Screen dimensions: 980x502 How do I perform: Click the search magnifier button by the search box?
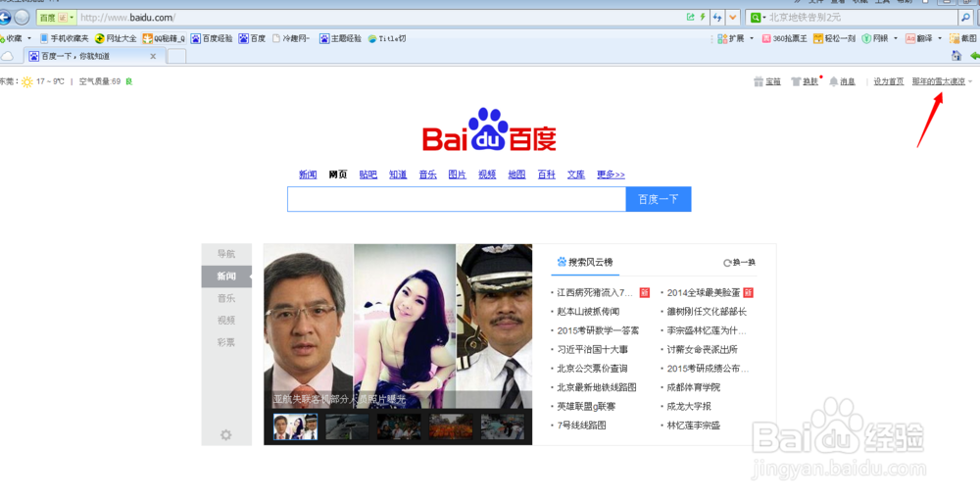(967, 18)
